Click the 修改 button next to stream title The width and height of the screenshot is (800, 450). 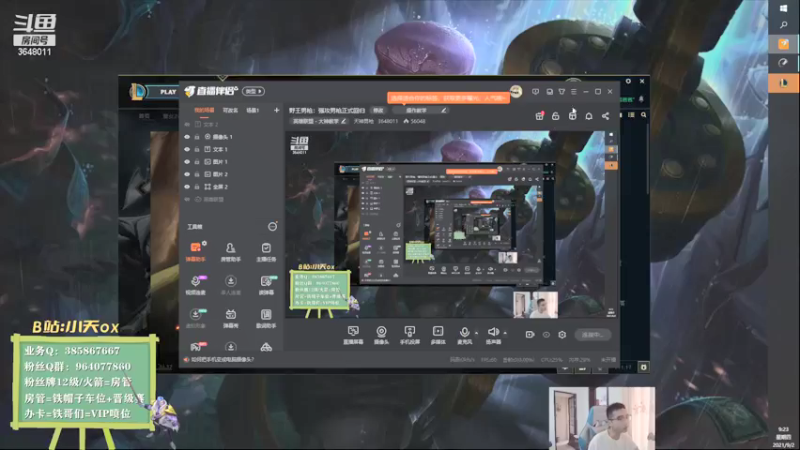[378, 110]
